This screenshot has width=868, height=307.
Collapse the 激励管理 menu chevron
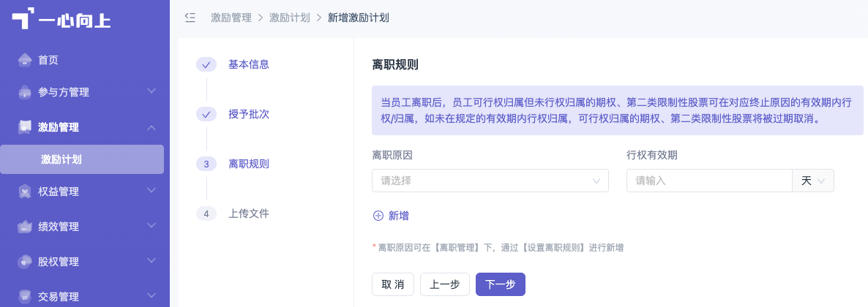151,127
